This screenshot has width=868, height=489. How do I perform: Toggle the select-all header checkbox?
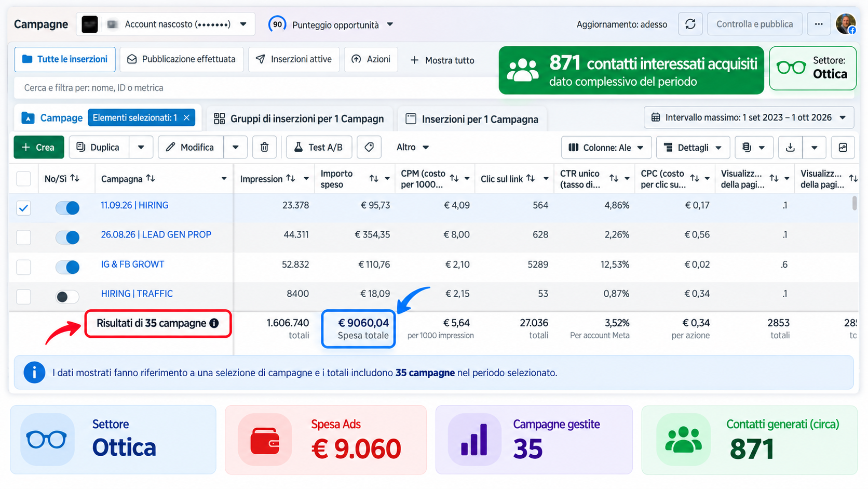pyautogui.click(x=23, y=179)
